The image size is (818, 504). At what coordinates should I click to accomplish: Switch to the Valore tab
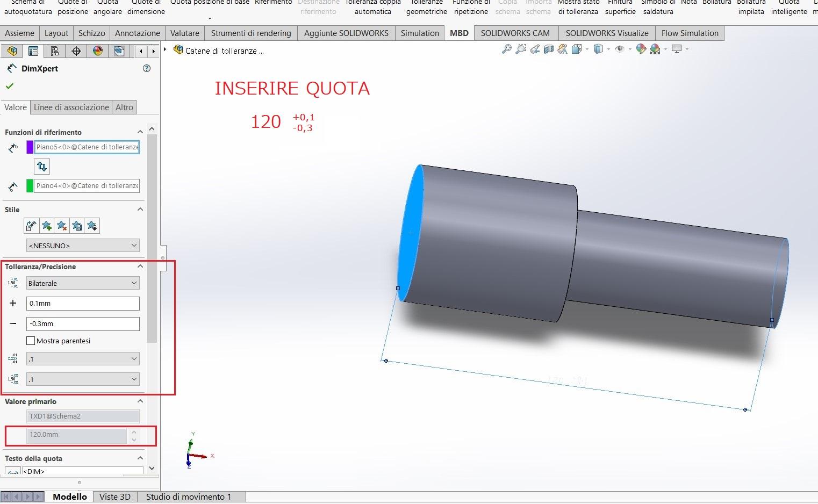pos(16,107)
